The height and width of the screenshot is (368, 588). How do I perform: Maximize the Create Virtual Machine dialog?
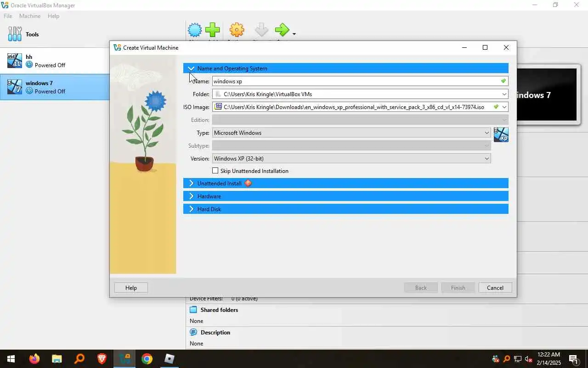pos(485,47)
